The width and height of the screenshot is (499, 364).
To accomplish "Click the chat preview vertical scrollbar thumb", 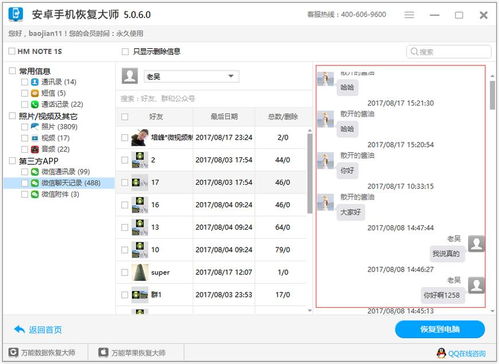I will 492,95.
